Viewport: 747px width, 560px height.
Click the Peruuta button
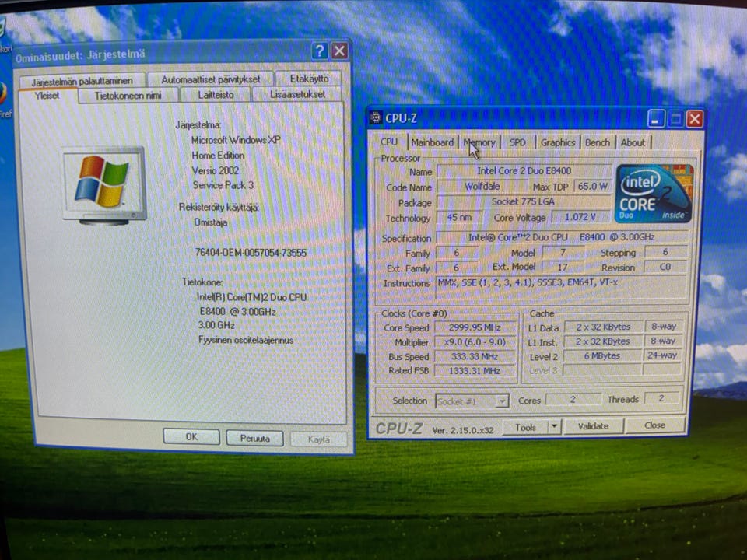tap(255, 438)
